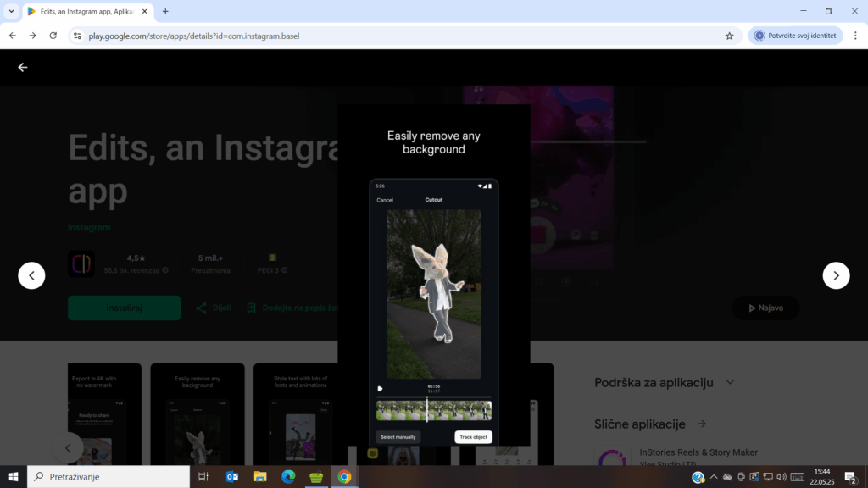The image size is (868, 488).
Task: Launch Microsoft Edge from the taskbar
Action: 288,476
